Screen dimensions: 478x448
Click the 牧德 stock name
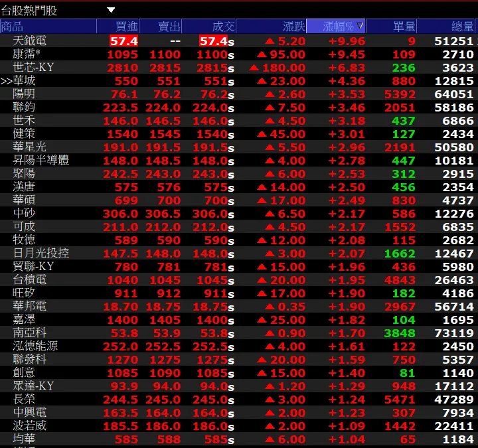click(24, 240)
